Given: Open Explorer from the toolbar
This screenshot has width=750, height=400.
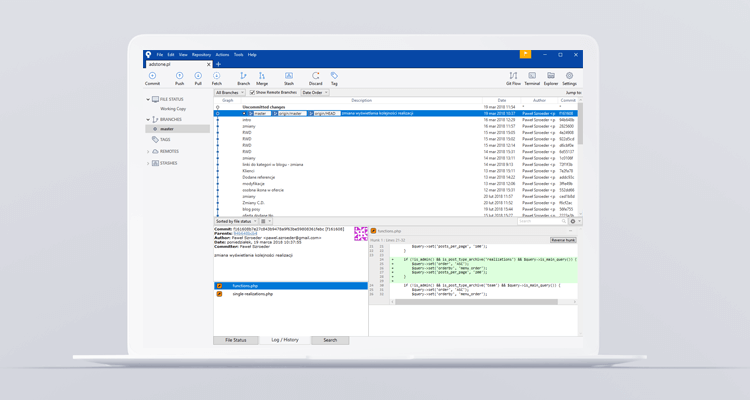Looking at the screenshot, I should point(551,78).
